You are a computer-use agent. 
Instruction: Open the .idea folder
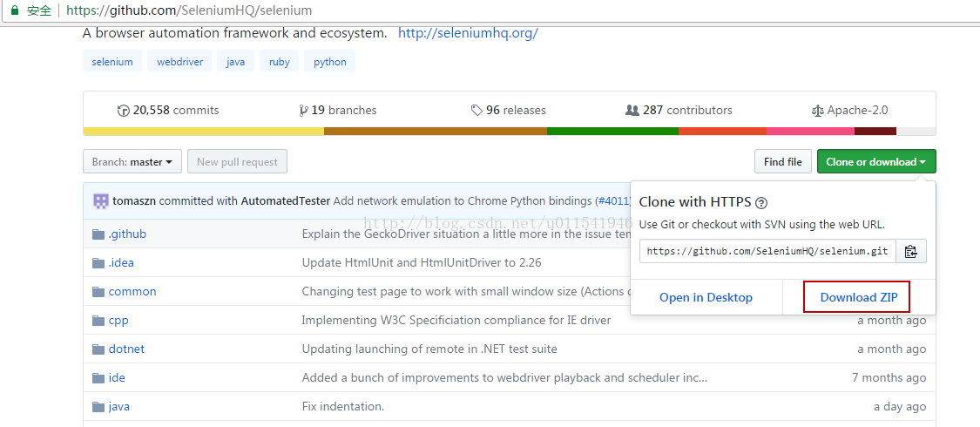click(x=121, y=263)
